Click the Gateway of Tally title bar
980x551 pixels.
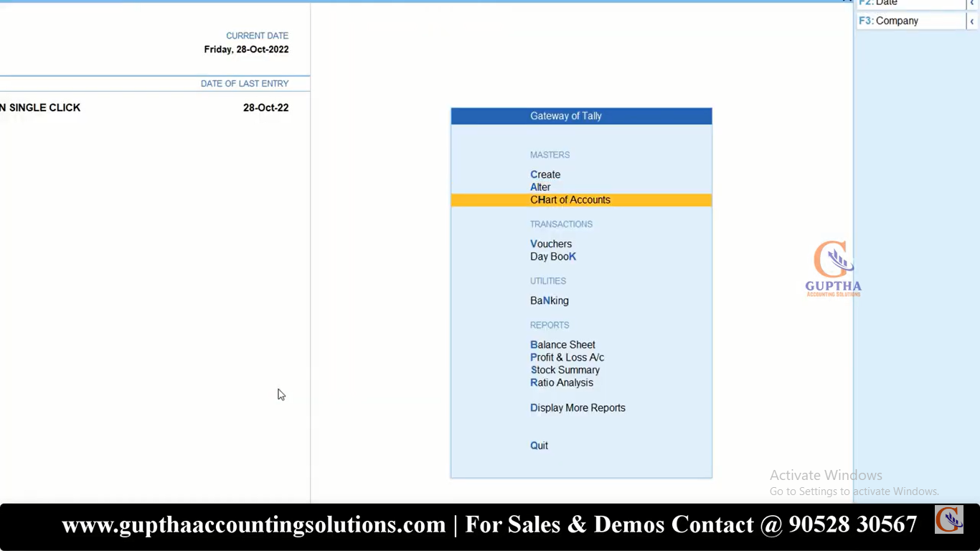pos(581,116)
